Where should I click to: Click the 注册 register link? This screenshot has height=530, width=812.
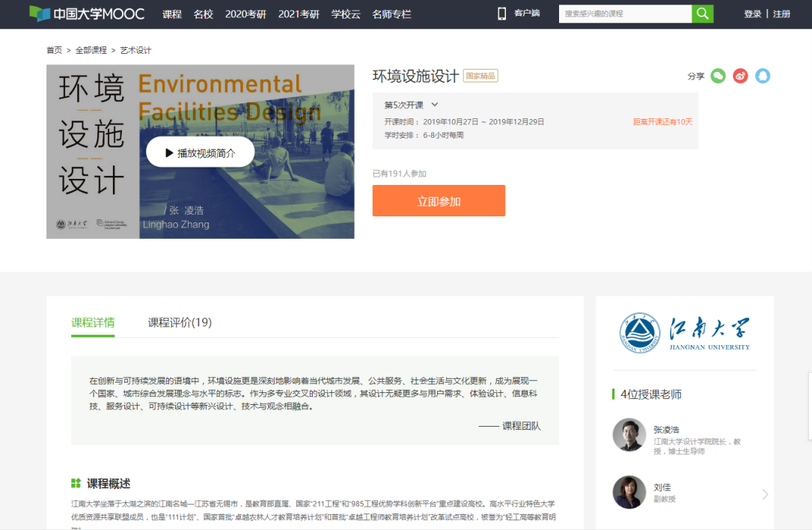pos(781,14)
